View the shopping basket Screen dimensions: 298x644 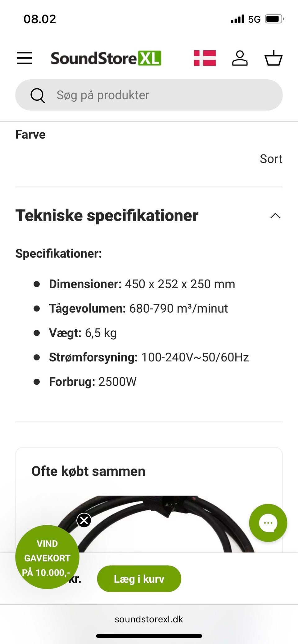(273, 58)
